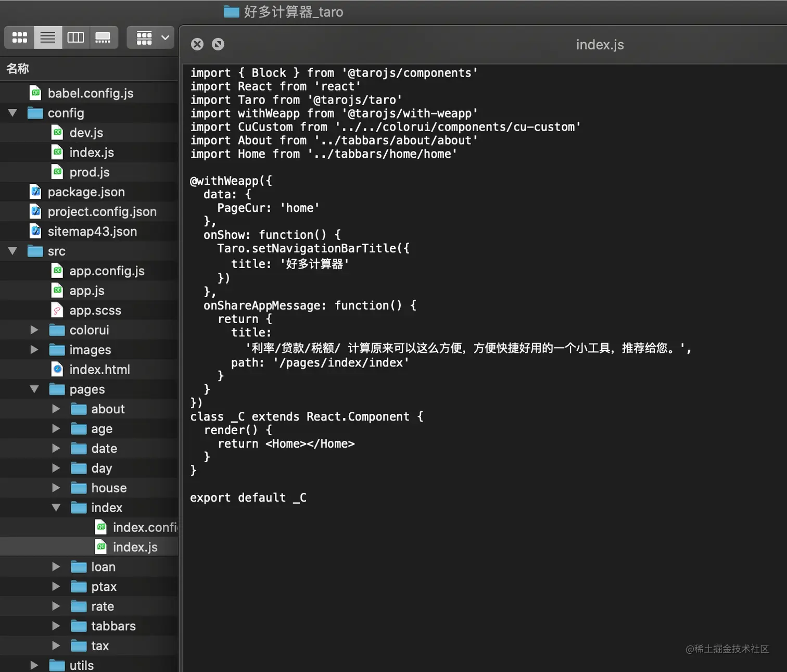Viewport: 787px width, 672px height.
Task: Switch Finder to icon view
Action: 20,37
